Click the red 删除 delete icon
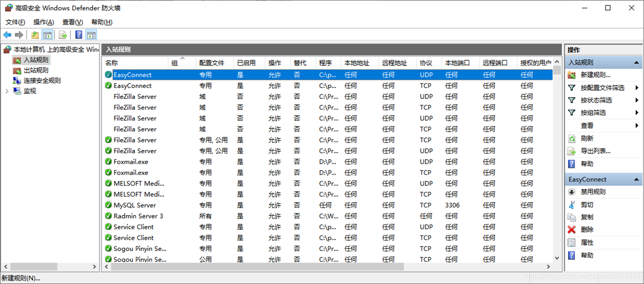Screen dimensions: 644x284 tap(572, 230)
